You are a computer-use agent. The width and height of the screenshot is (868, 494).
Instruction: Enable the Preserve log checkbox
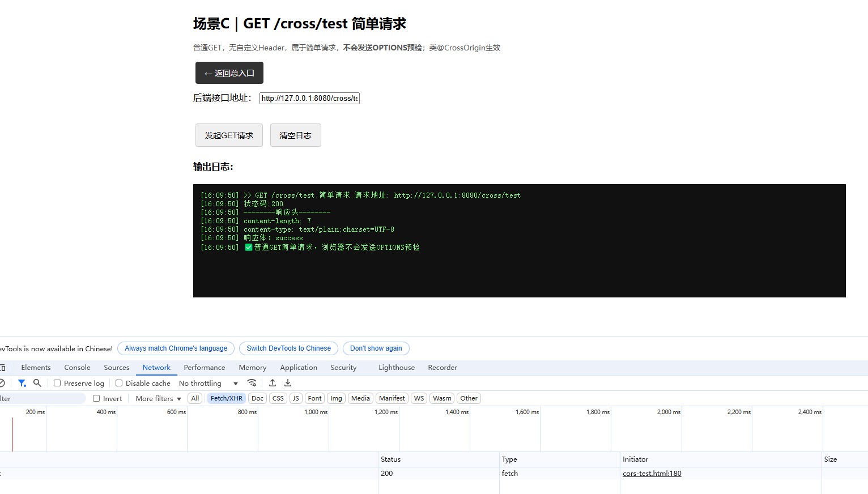pyautogui.click(x=57, y=383)
